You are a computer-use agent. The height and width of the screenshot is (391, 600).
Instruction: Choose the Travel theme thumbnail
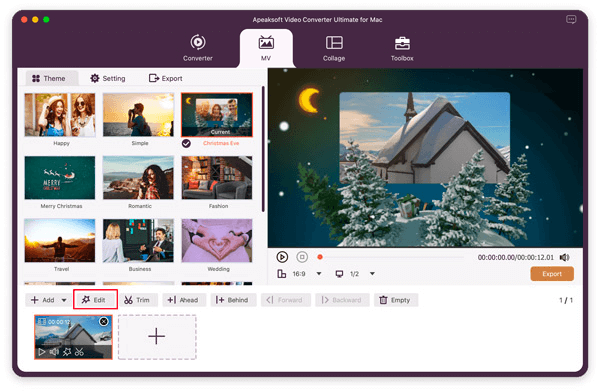point(60,240)
